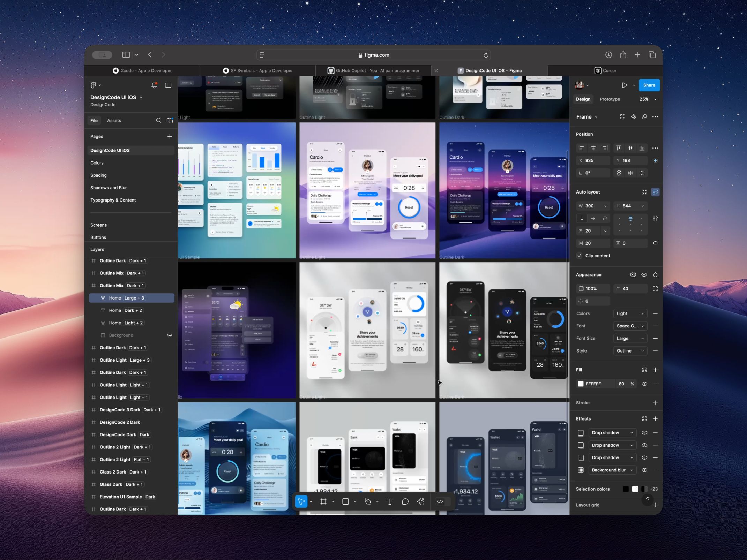This screenshot has width=747, height=560.
Task: Switch to GitHub Copilot browser tab
Action: [x=373, y=70]
